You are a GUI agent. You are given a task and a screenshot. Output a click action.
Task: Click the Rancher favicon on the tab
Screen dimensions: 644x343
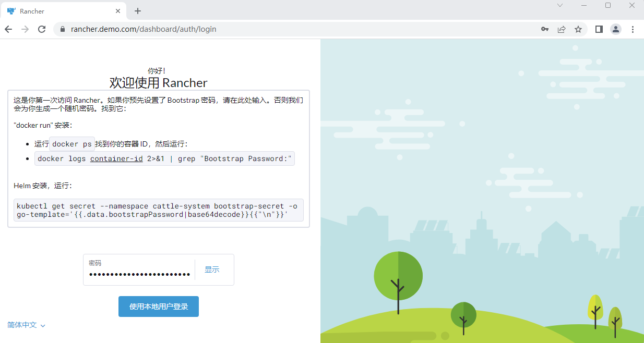pos(11,11)
